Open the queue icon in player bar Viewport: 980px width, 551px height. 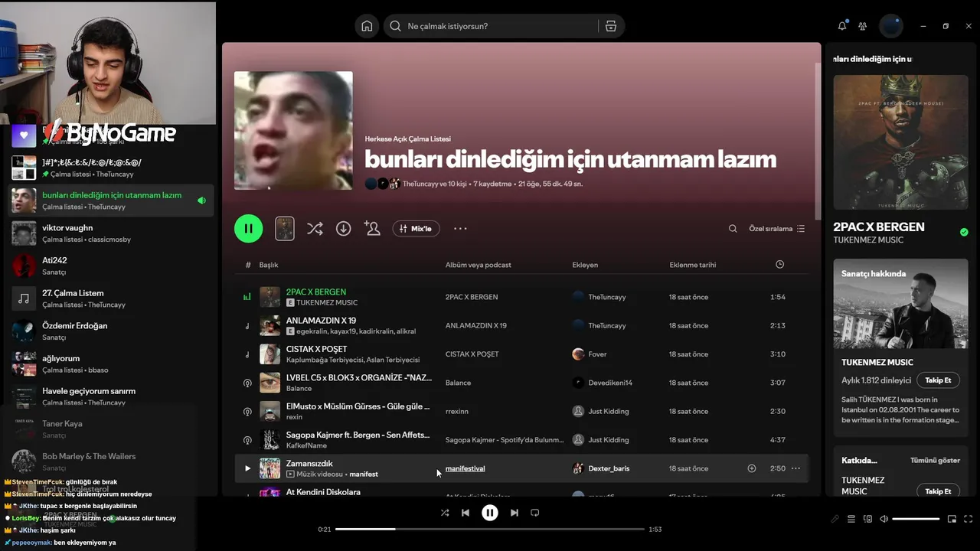click(x=851, y=519)
